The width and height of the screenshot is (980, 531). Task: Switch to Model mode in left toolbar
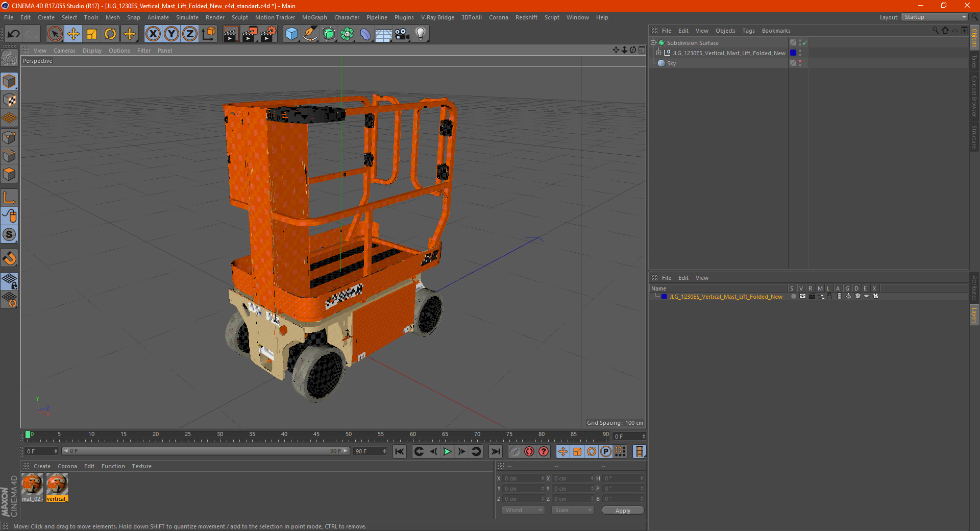[9, 82]
